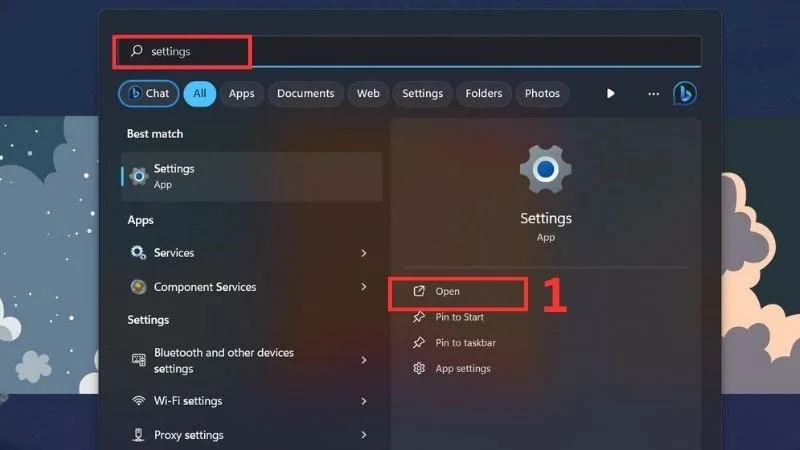Screen dimensions: 800x450
Task: Expand the Proxy settings chevron
Action: [364, 435]
